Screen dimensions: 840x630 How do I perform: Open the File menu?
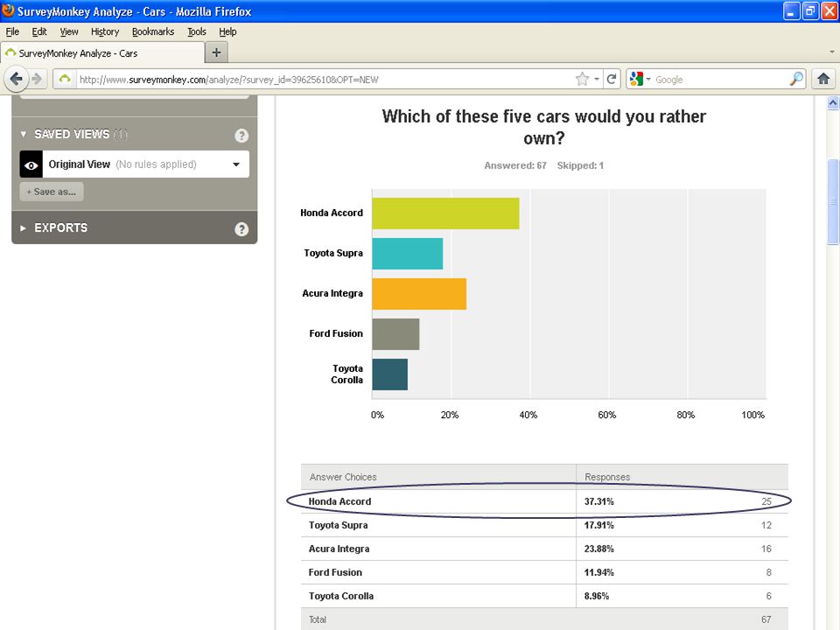coord(12,31)
